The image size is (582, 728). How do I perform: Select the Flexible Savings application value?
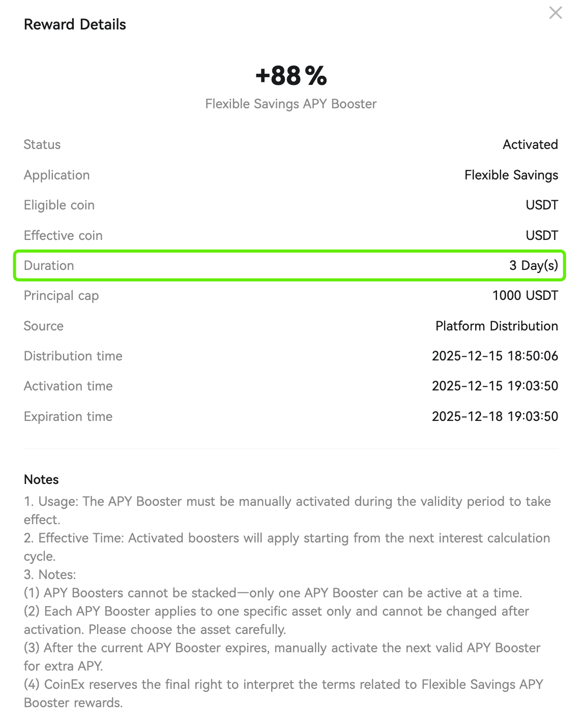(511, 175)
